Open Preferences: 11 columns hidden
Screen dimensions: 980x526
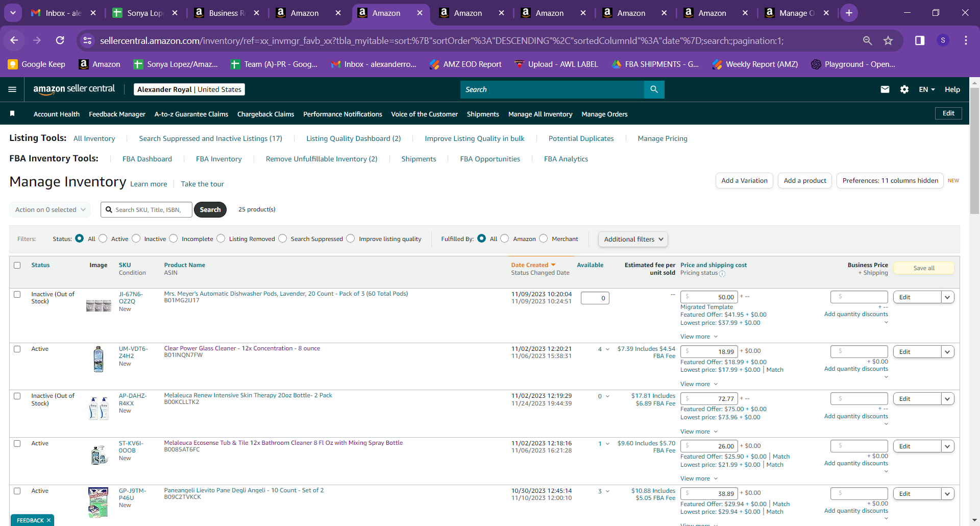pos(890,181)
